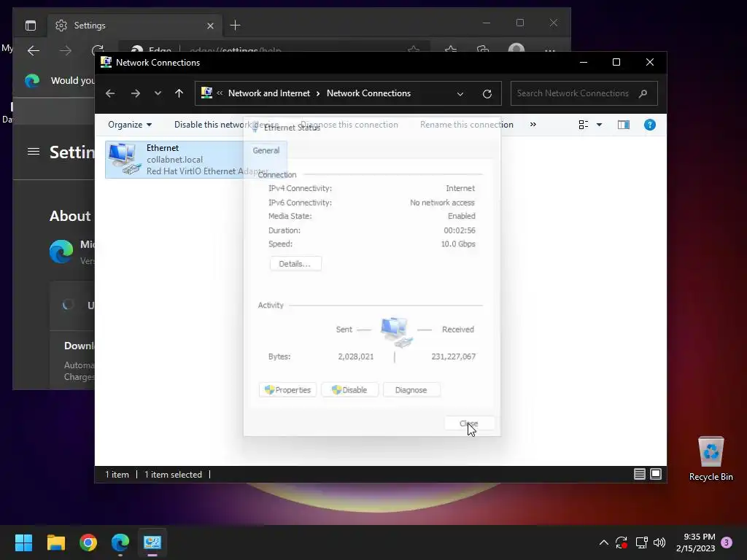The image size is (747, 560).
Task: Open Recycle Bin on desktop
Action: click(711, 459)
